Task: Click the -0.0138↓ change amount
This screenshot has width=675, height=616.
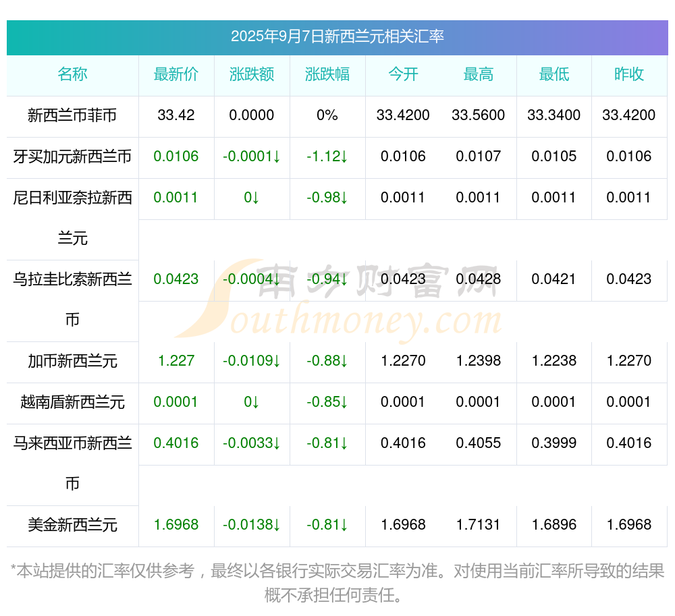Action: click(x=251, y=525)
